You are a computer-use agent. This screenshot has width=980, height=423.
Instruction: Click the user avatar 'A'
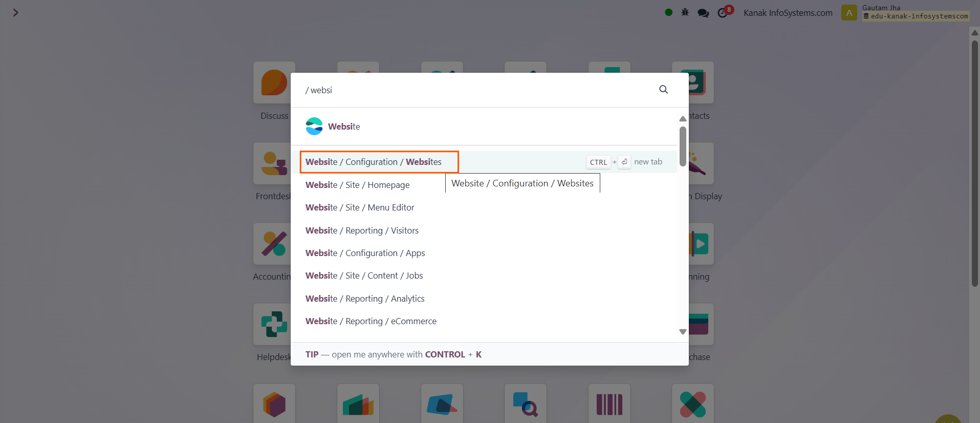point(849,13)
